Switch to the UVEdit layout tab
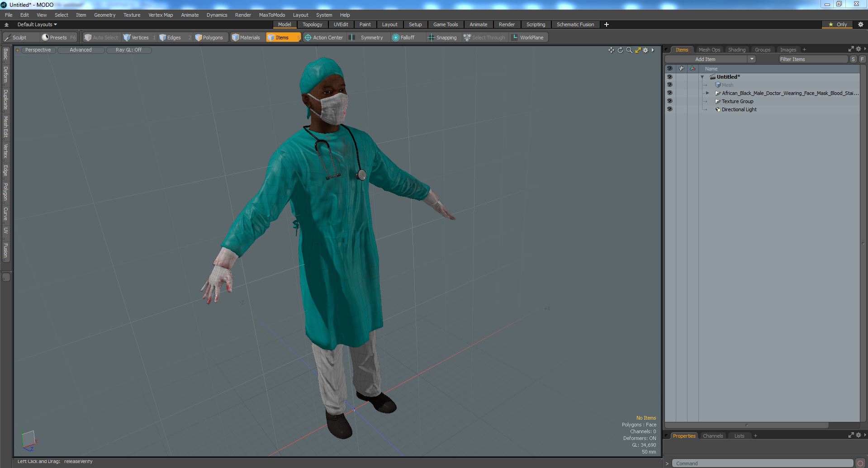Viewport: 868px width, 468px height. (x=341, y=24)
